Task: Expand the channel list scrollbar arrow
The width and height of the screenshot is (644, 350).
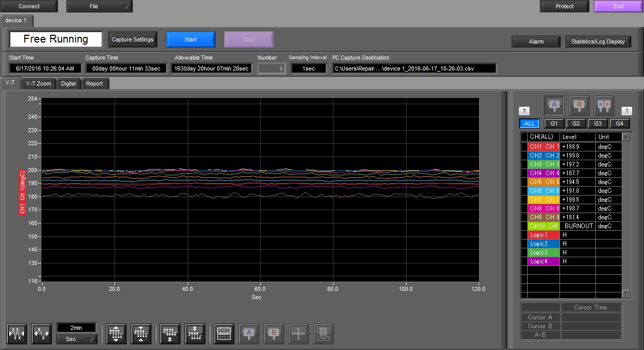Action: (626, 136)
